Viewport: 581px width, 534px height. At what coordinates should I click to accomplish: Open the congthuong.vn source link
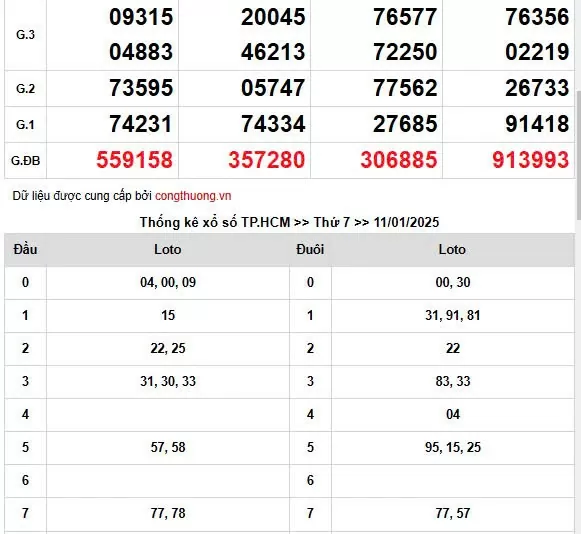(x=193, y=196)
